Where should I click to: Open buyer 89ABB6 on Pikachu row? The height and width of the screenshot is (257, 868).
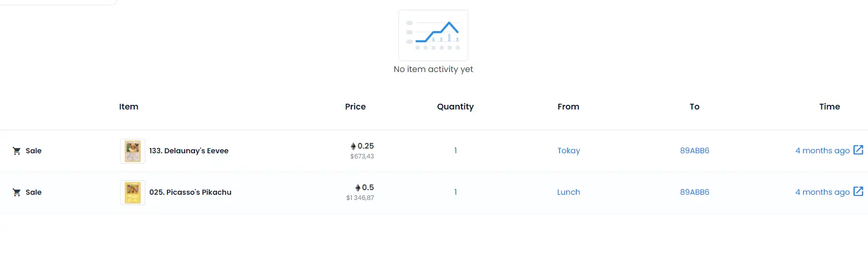point(694,192)
